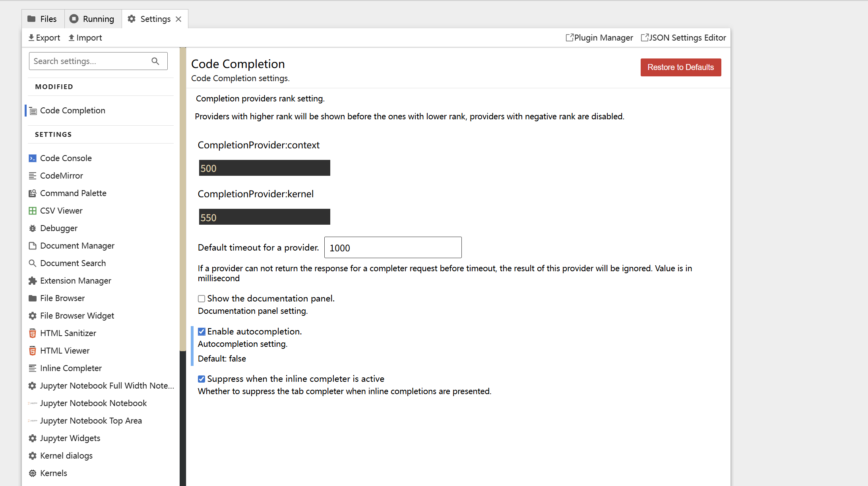Click the Import upload icon
This screenshot has height=486, width=868.
72,37
